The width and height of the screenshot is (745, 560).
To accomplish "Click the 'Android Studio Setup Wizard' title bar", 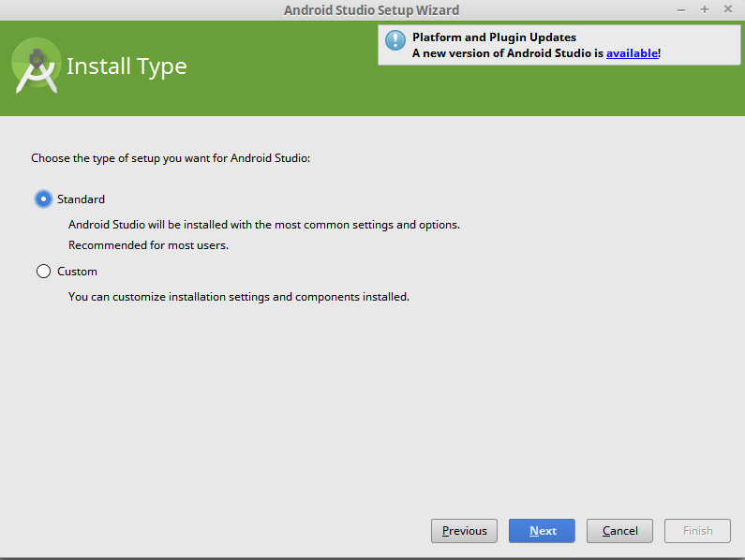I will 371,10.
